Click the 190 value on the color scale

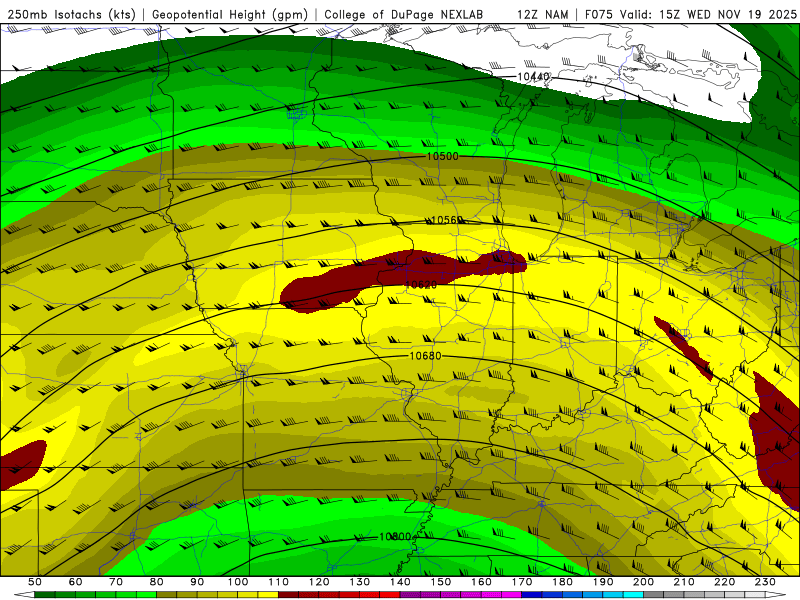pyautogui.click(x=603, y=582)
